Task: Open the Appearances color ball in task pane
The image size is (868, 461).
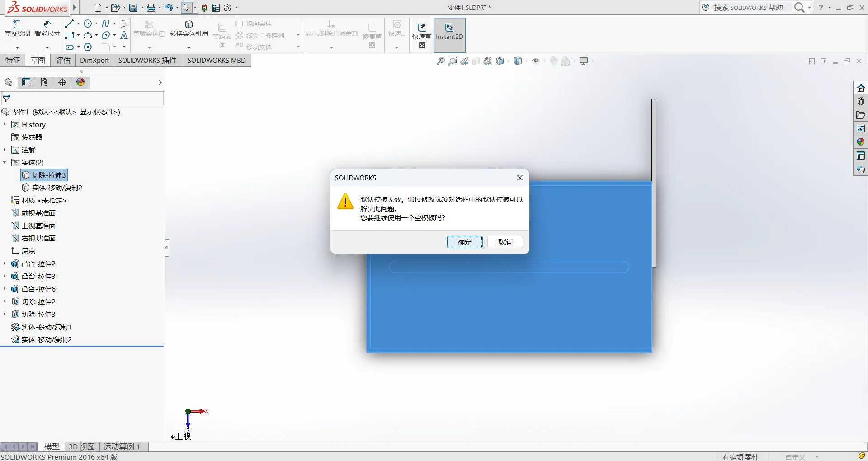Action: point(861,142)
